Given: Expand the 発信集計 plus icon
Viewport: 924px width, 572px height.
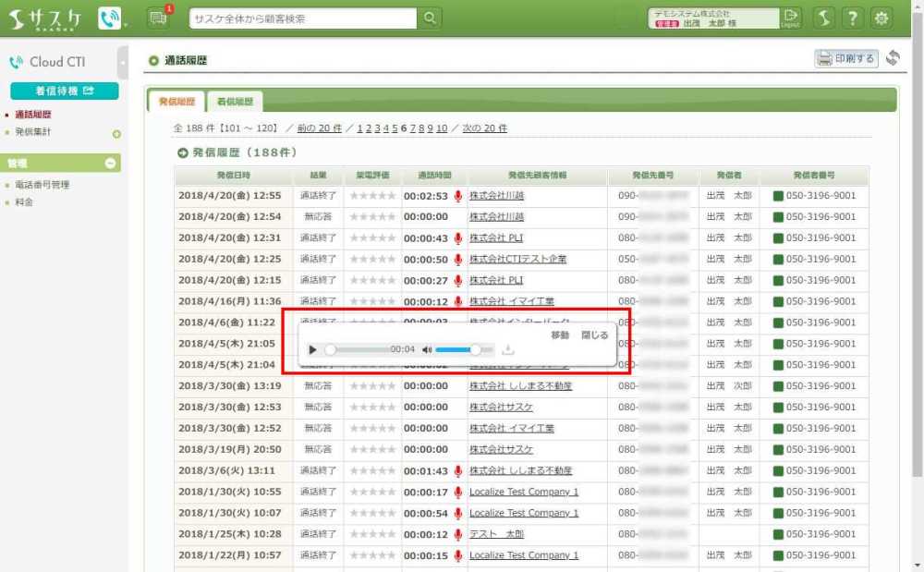Looking at the screenshot, I should pyautogui.click(x=116, y=134).
